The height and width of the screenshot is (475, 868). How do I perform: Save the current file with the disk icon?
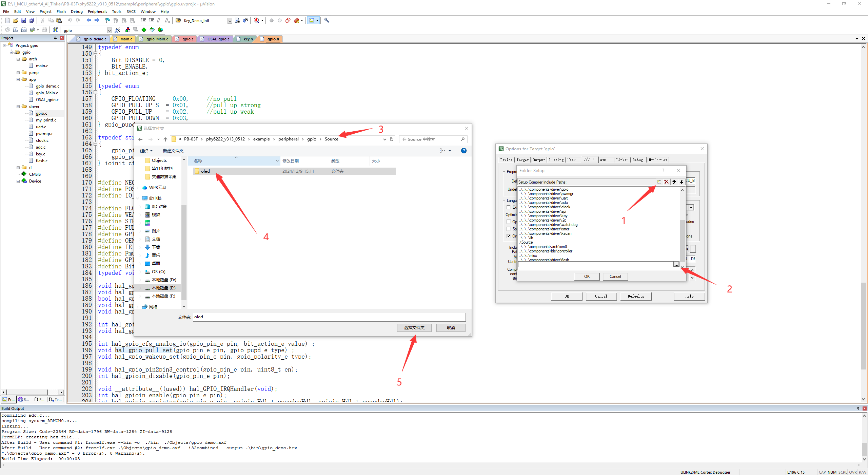[x=24, y=20]
